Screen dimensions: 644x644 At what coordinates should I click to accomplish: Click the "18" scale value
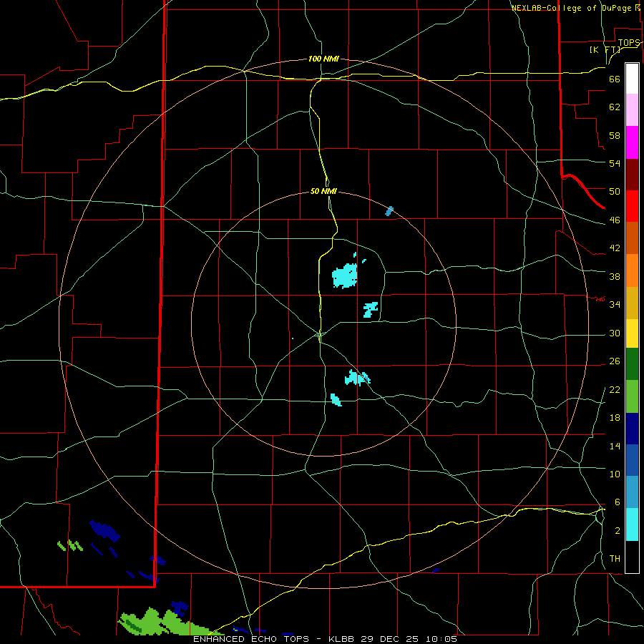pos(615,418)
